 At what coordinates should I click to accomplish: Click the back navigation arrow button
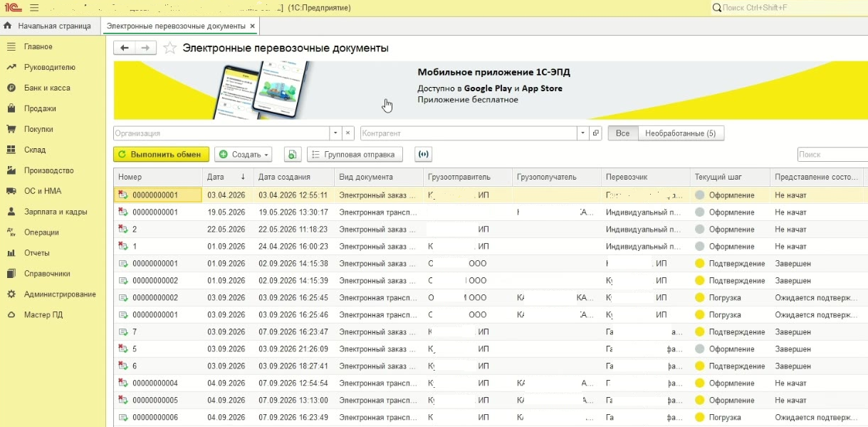pyautogui.click(x=125, y=48)
